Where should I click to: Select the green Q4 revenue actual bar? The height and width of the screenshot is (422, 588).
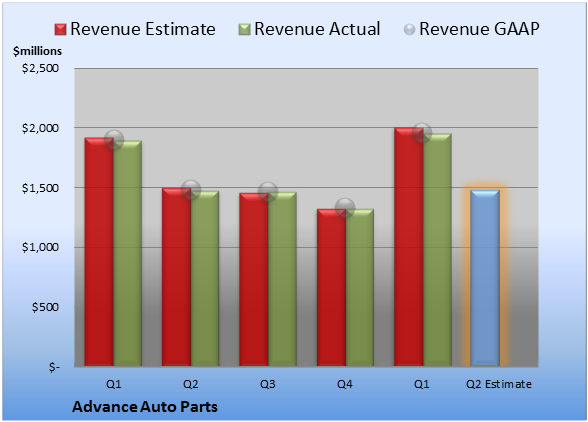pos(359,287)
